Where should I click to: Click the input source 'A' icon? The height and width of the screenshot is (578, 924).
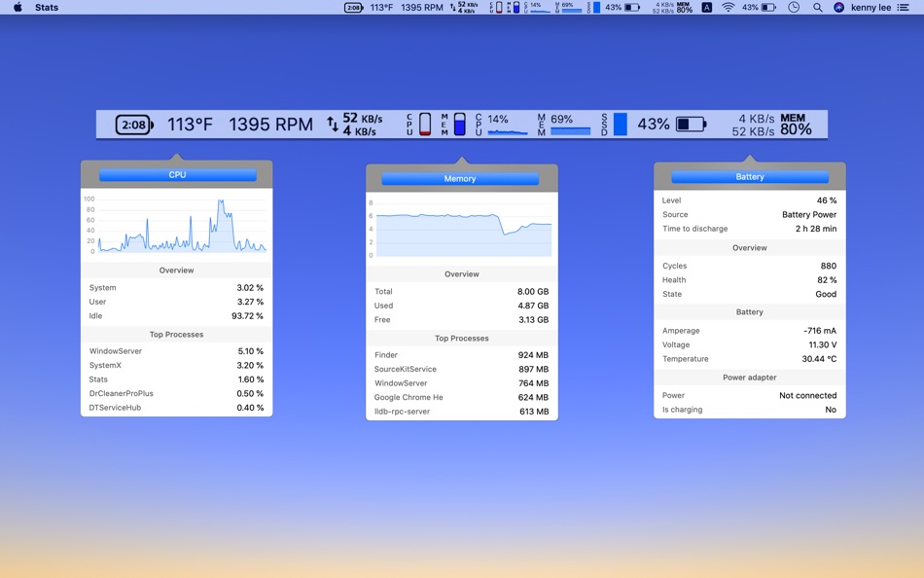[x=706, y=7]
